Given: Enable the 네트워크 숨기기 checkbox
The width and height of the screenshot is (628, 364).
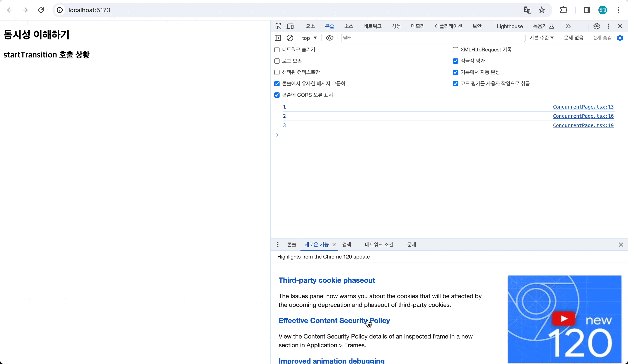Looking at the screenshot, I should pos(277,49).
